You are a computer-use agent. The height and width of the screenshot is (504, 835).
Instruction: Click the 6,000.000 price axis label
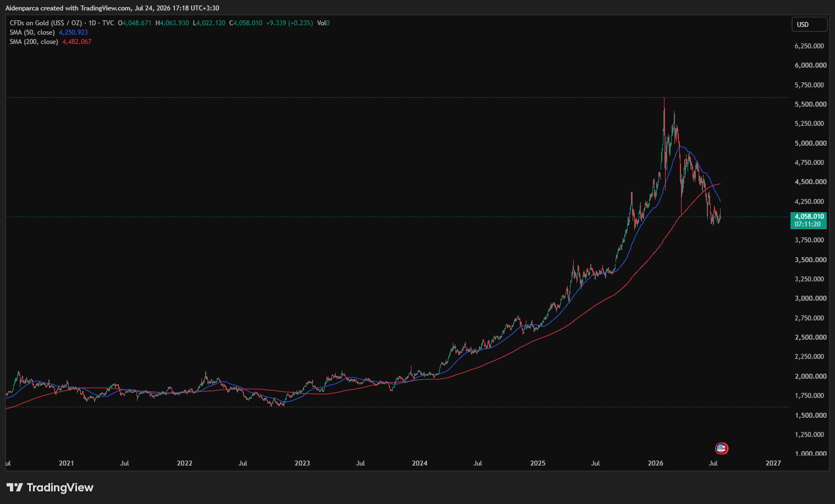[810, 65]
